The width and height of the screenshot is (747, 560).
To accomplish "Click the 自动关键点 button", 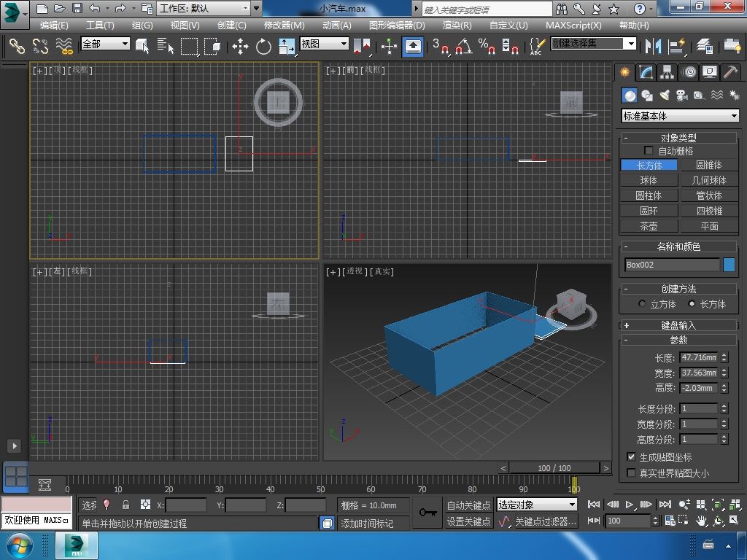I will point(468,505).
